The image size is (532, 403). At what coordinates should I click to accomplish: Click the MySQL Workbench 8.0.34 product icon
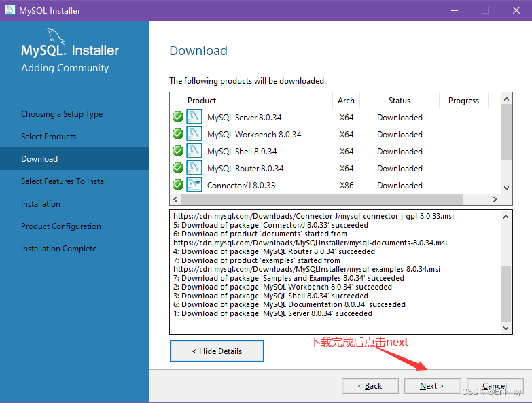pos(194,134)
